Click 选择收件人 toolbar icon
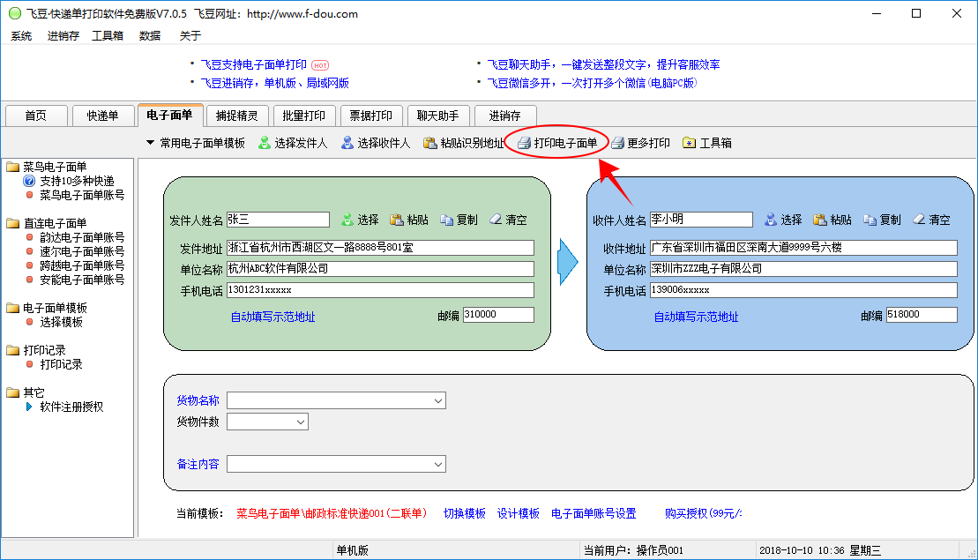 pos(347,143)
